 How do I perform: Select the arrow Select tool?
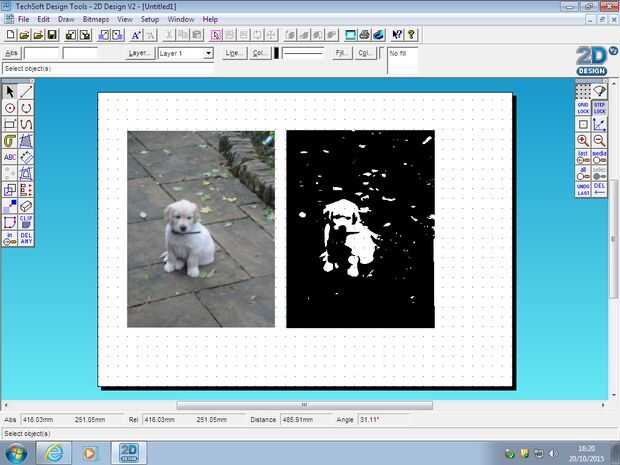(10, 92)
